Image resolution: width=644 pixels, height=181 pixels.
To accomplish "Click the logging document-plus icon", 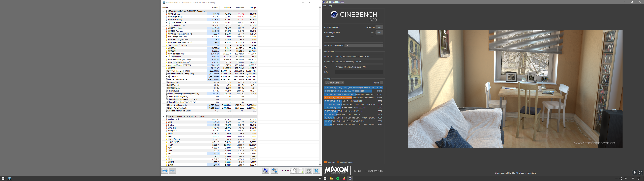I will pyautogui.click(x=301, y=171).
